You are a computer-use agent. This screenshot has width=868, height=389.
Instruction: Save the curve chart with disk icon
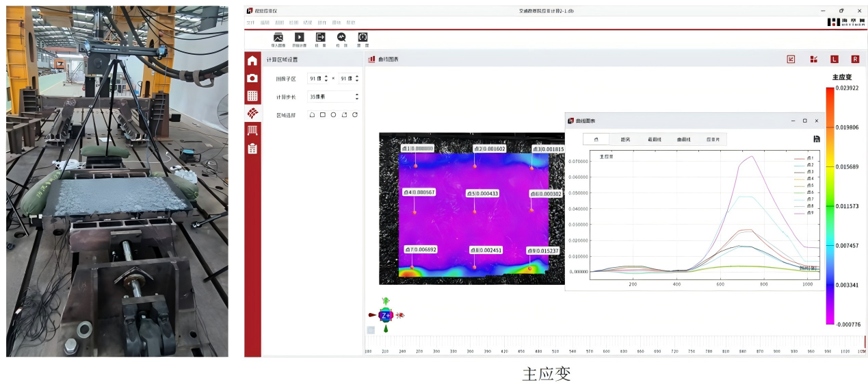[816, 139]
